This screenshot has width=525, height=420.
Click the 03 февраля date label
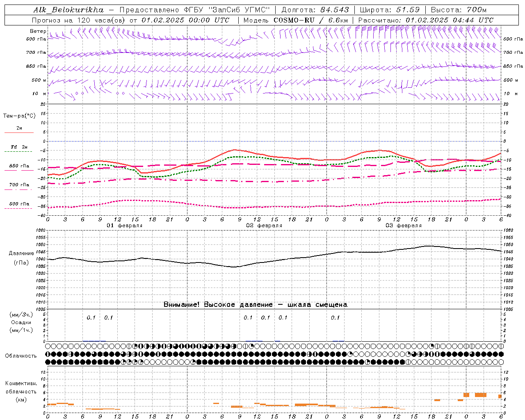coord(403,226)
